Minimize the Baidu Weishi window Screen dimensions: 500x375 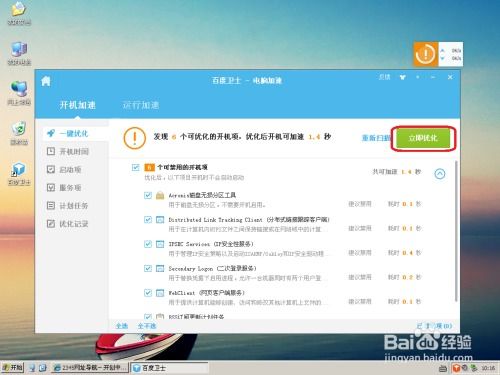click(433, 77)
